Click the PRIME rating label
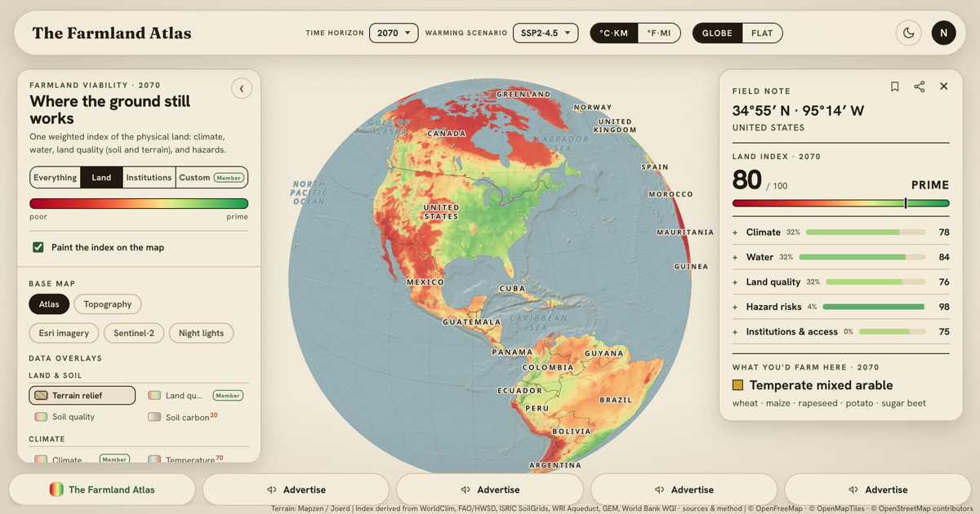980x514 pixels. click(x=930, y=185)
